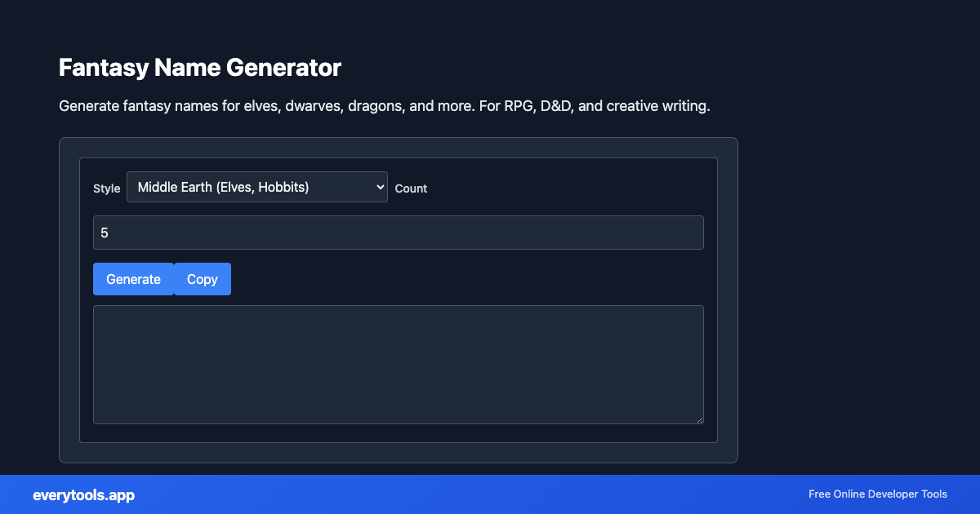Click the page description text under the title
This screenshot has height=514, width=980.
click(x=384, y=105)
